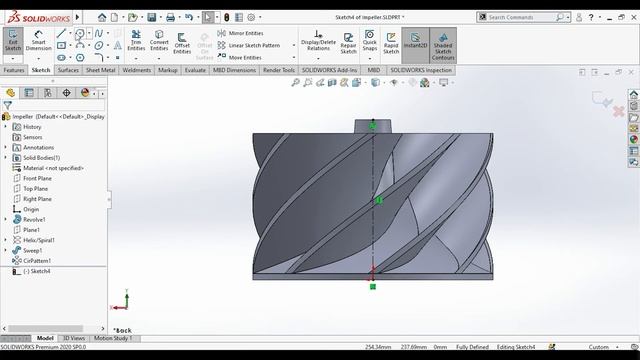The image size is (640, 360).
Task: Switch to the Surfaces tab
Action: pyautogui.click(x=68, y=70)
